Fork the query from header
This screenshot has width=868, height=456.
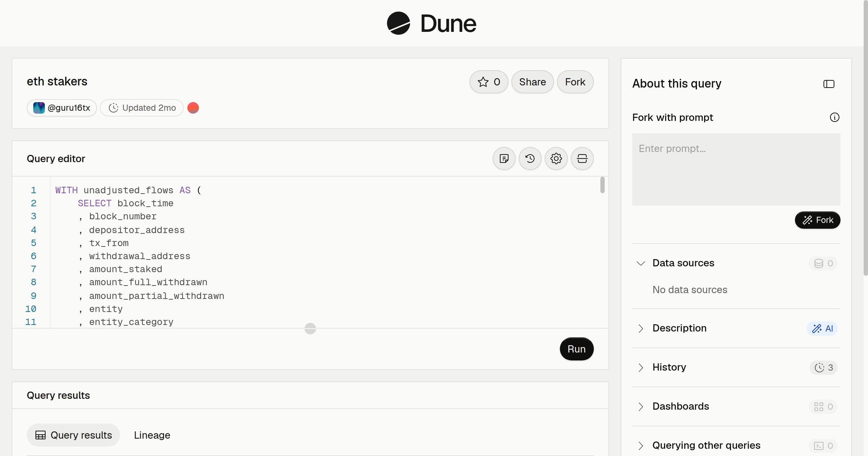pos(575,82)
